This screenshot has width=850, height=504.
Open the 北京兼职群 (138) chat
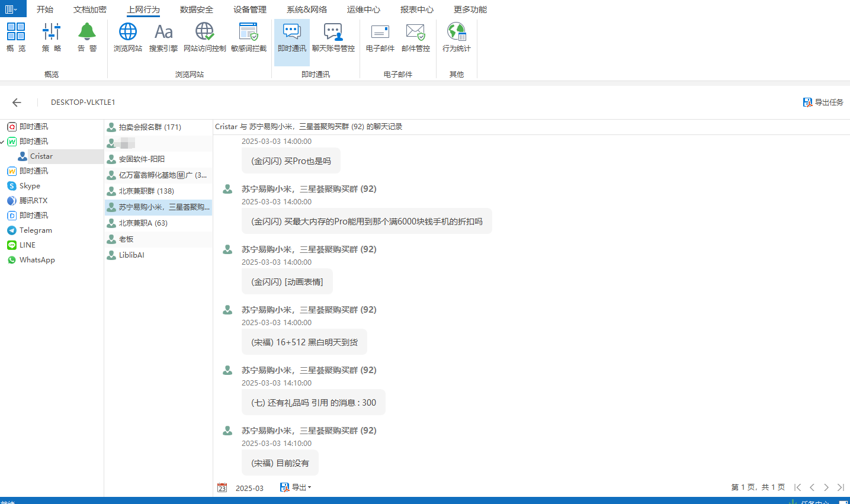coord(146,191)
